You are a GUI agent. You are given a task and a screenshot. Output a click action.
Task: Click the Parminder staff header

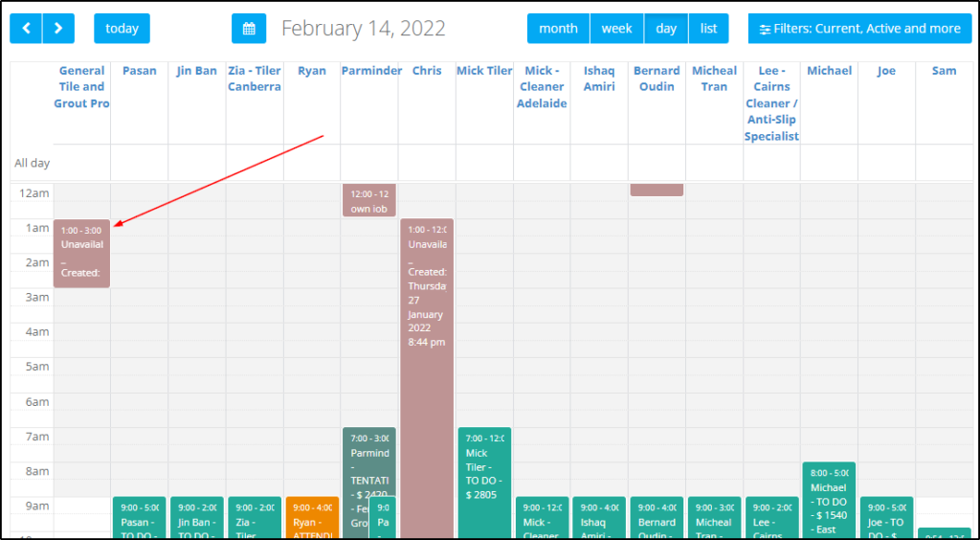[x=370, y=71]
